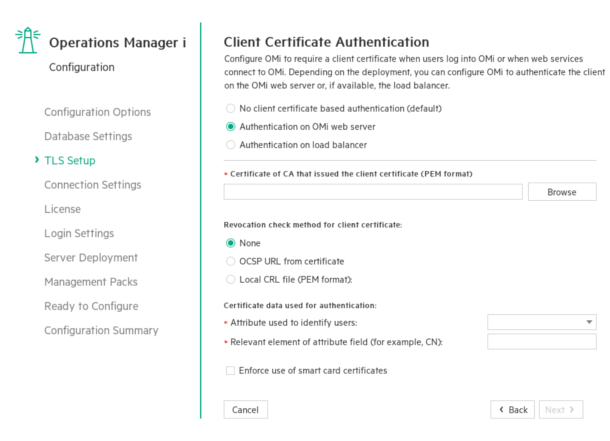This screenshot has height=441, width=610.
Task: Select Authentication on OMi web server
Action: (x=231, y=127)
